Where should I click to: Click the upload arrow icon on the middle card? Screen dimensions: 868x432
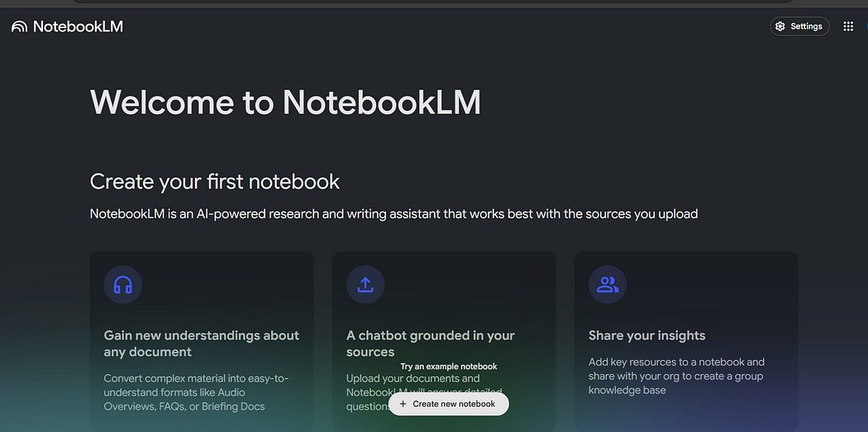[x=365, y=285]
